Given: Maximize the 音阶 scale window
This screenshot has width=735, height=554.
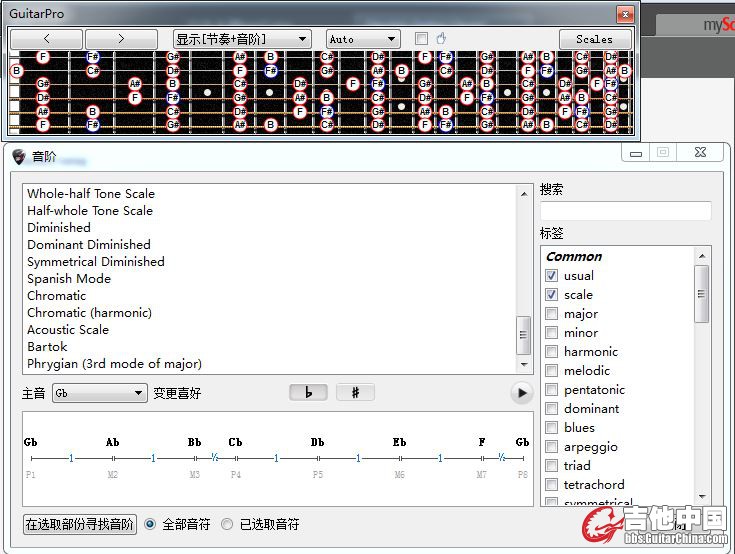Looking at the screenshot, I should click(663, 152).
